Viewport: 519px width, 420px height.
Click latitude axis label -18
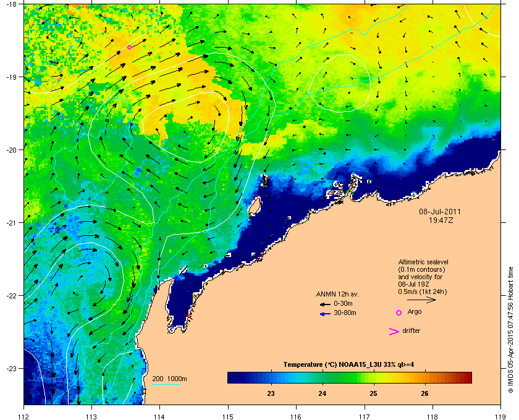(11, 4)
